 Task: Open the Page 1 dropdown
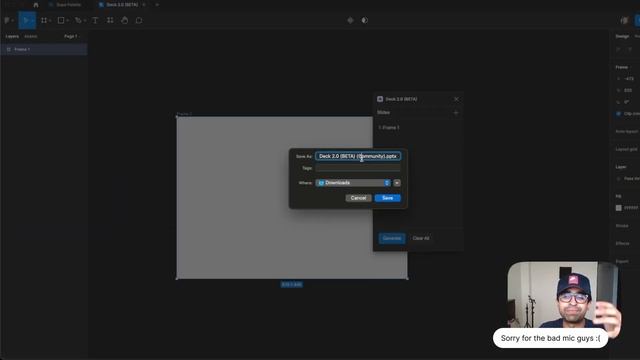72,36
